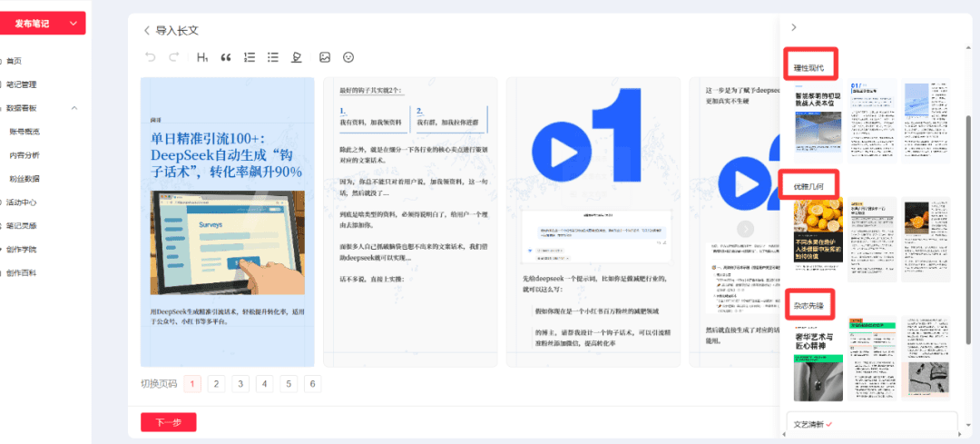The width and height of the screenshot is (980, 444).
Task: Open 笔记灵感 in the sidebar
Action: (x=21, y=226)
